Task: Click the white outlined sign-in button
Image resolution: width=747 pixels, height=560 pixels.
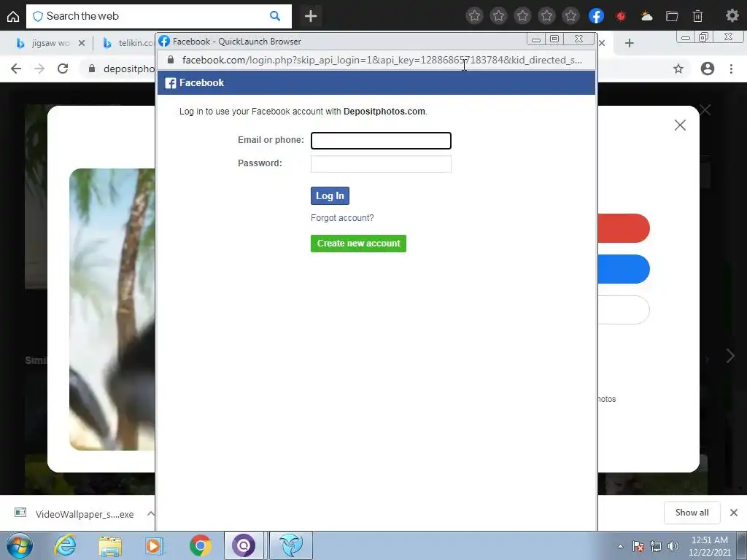Action: (624, 310)
